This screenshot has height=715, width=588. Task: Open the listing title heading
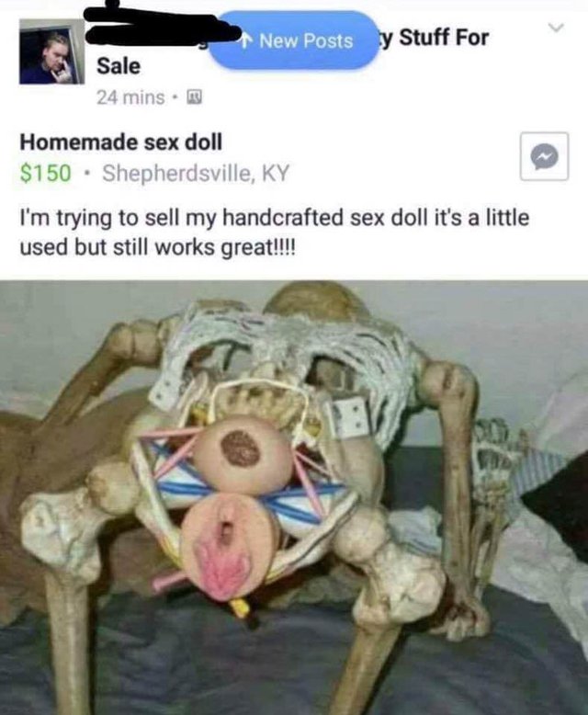point(120,143)
